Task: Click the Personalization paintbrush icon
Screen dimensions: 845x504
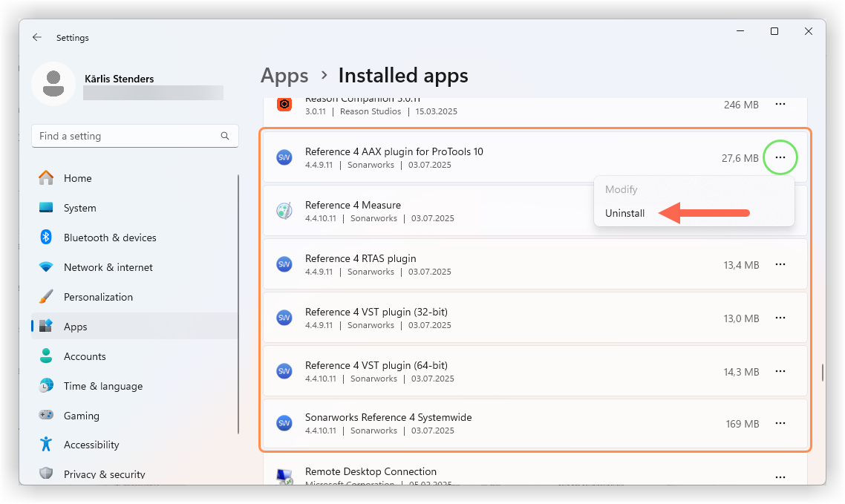Action: point(46,297)
